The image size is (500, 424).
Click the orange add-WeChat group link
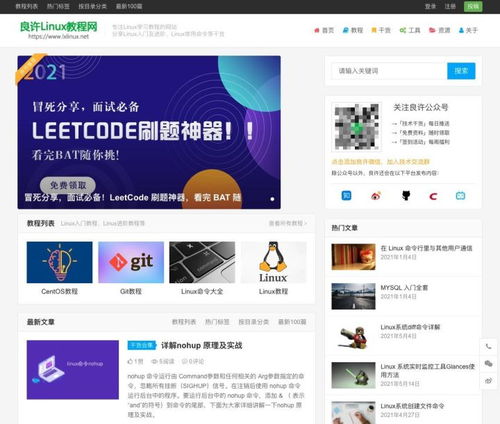point(380,162)
